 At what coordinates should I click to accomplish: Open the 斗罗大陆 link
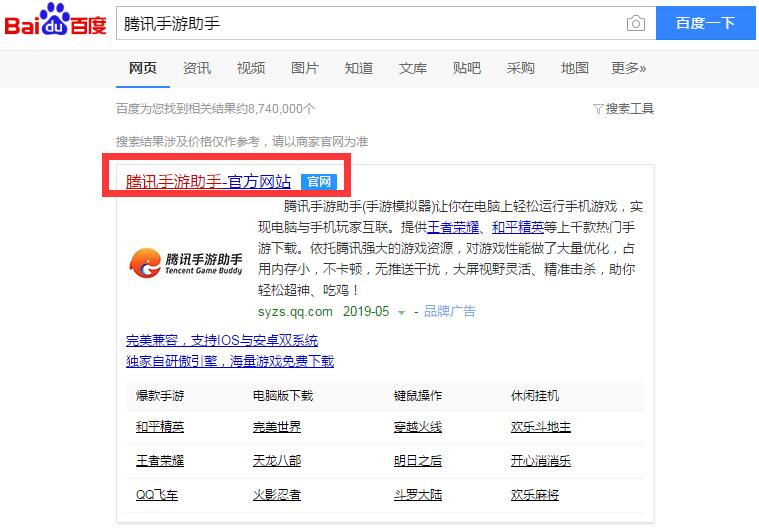click(x=418, y=495)
